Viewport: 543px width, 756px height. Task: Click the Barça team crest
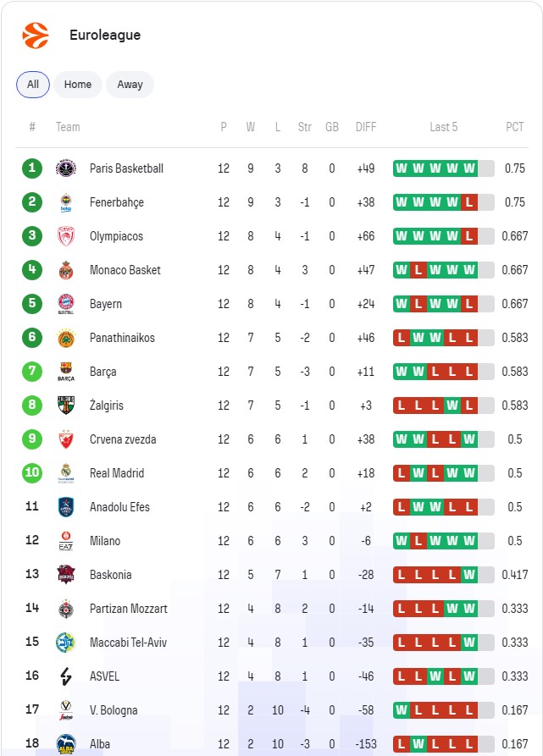(x=66, y=372)
